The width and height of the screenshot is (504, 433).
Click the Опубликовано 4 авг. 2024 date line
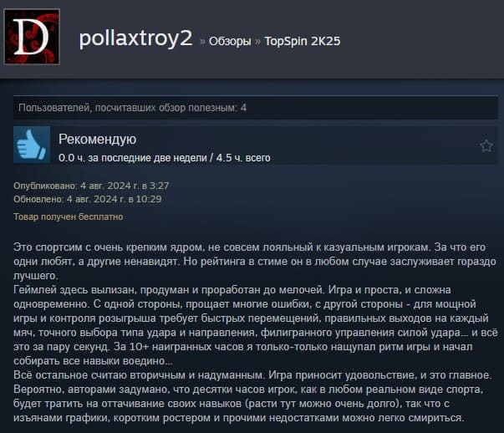click(x=91, y=186)
